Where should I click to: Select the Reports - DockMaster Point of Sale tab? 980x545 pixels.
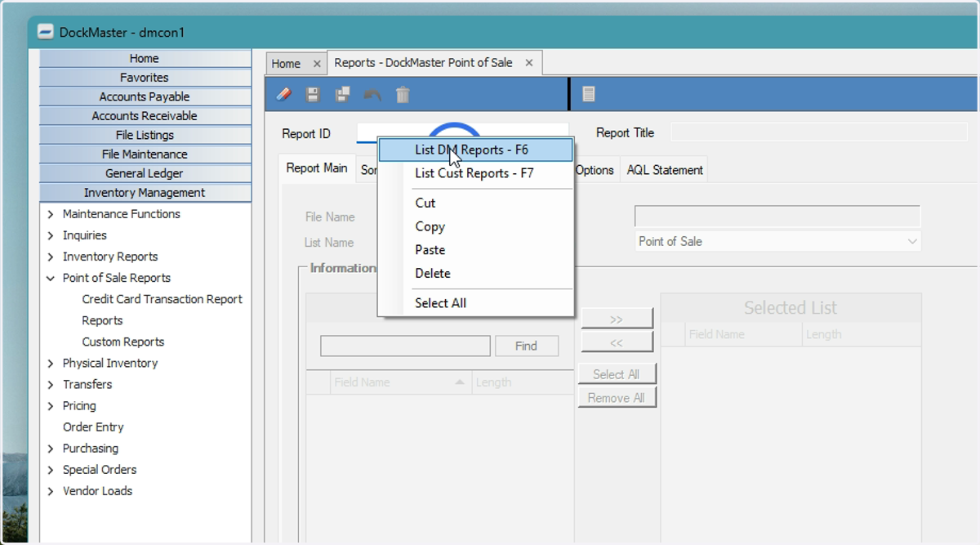tap(423, 63)
